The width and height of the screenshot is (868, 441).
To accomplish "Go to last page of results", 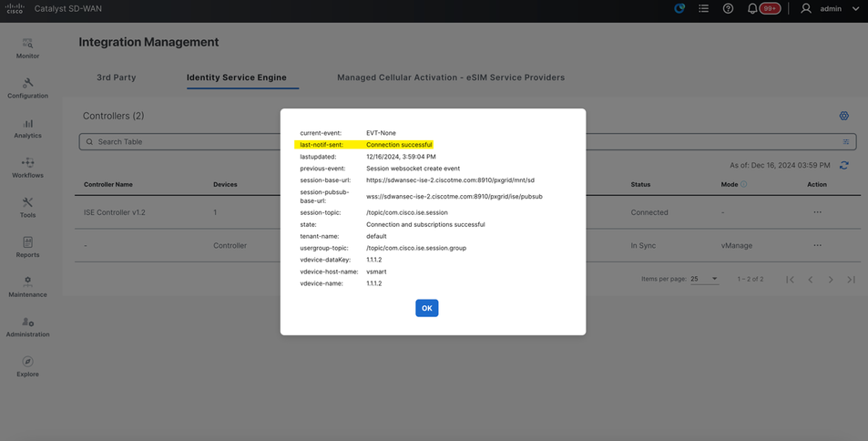I will tap(851, 279).
